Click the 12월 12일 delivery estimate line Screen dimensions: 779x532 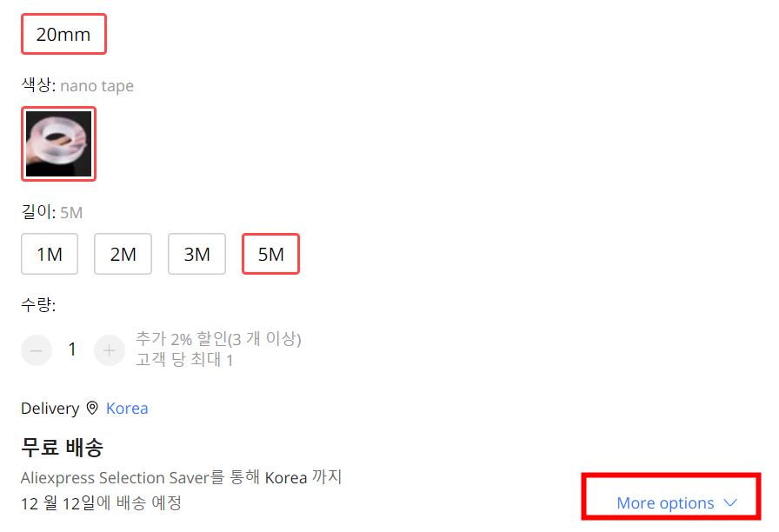tap(102, 502)
